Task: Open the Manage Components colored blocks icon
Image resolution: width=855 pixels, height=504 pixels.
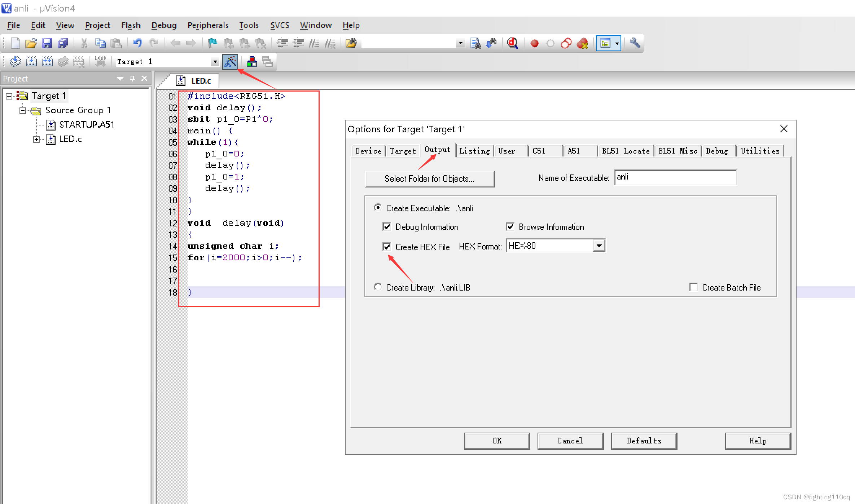Action: [x=251, y=62]
